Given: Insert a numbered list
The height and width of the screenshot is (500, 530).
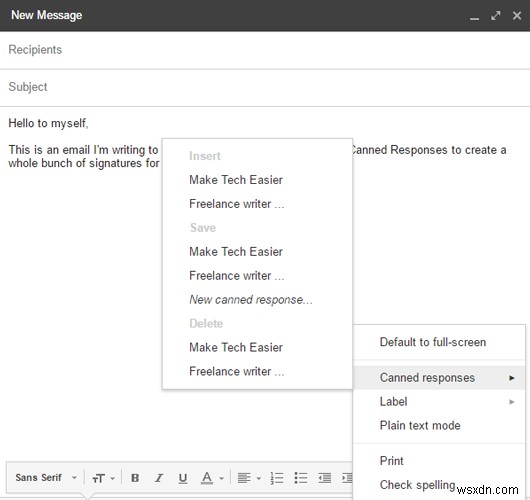Looking at the screenshot, I should 277,478.
